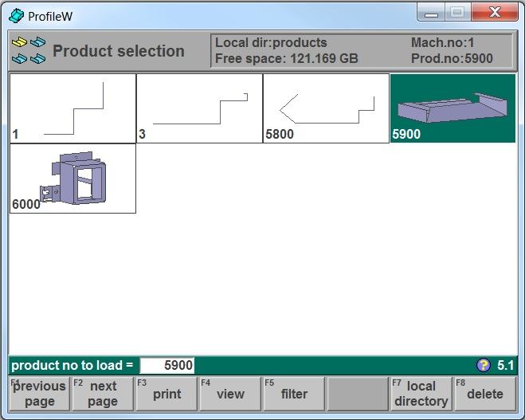Choose product 5800 thumbnail
Screen dimensions: 525x420
pos(326,108)
